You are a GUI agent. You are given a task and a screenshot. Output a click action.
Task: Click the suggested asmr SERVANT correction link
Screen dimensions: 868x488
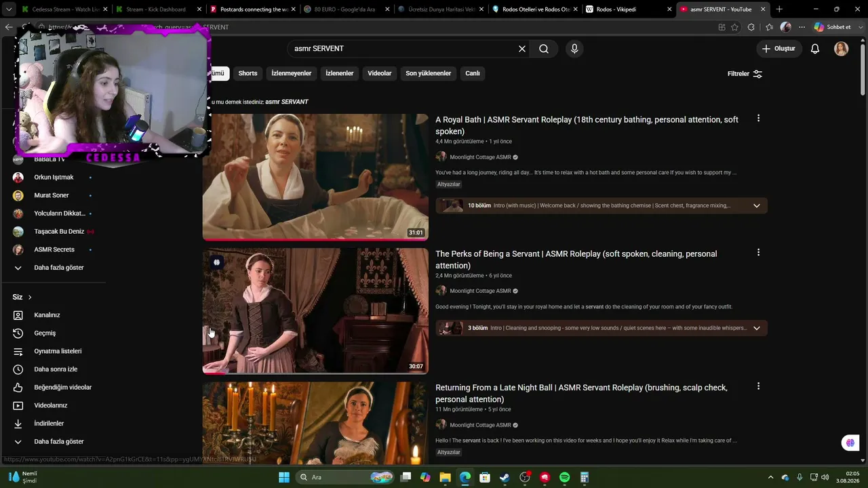(287, 102)
